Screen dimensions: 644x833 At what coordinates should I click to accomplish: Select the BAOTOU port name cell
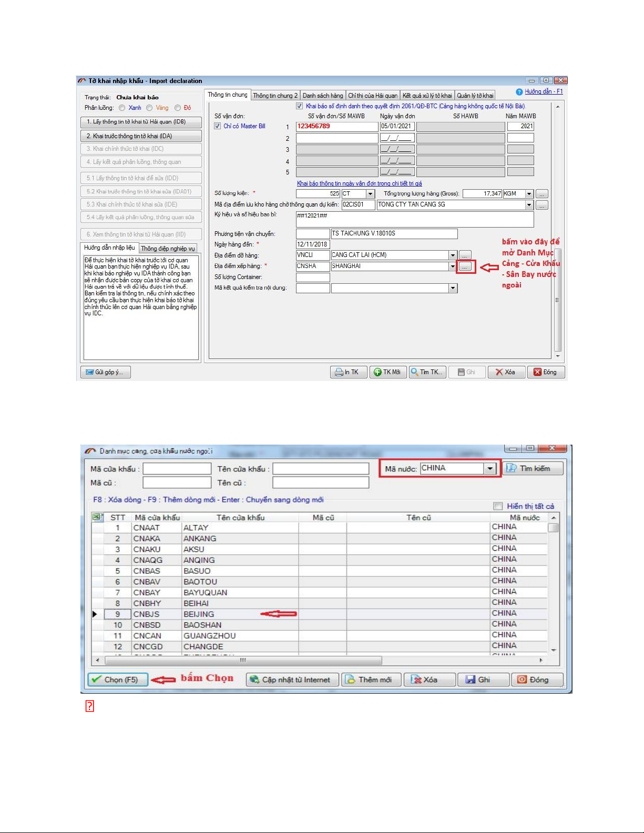[240, 582]
